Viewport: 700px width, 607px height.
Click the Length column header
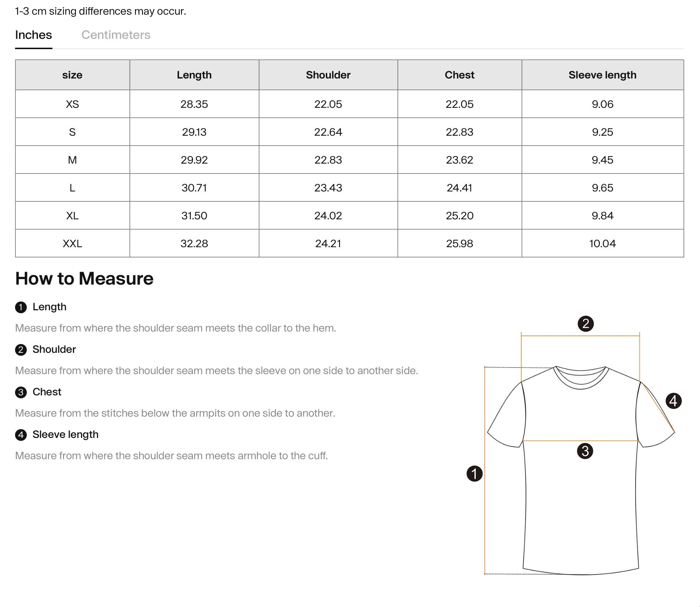[194, 75]
